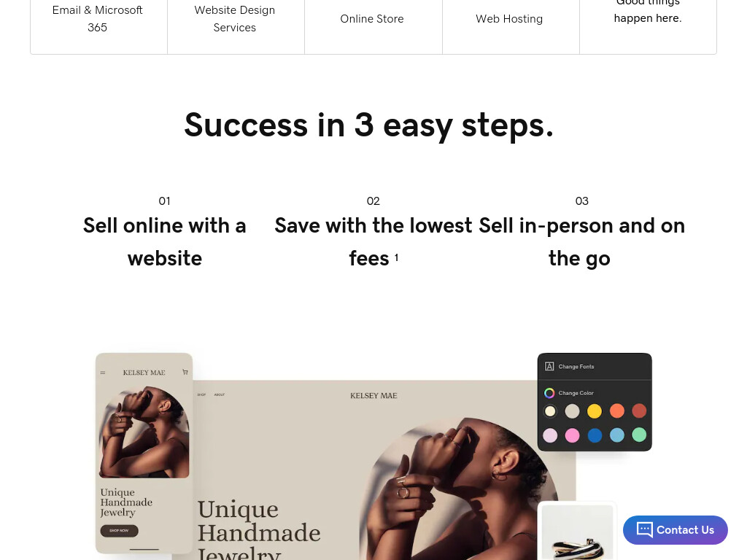Select step 02 Save with the lowest fees

[x=373, y=233]
